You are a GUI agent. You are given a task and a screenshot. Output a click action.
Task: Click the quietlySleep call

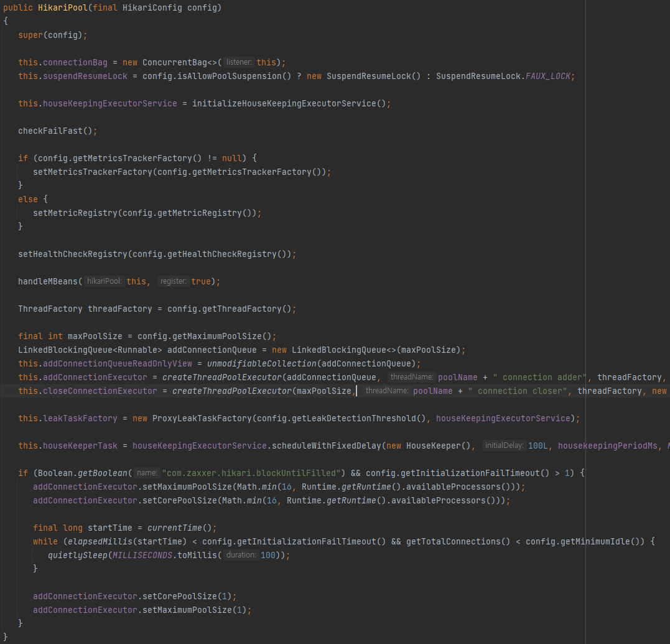78,554
